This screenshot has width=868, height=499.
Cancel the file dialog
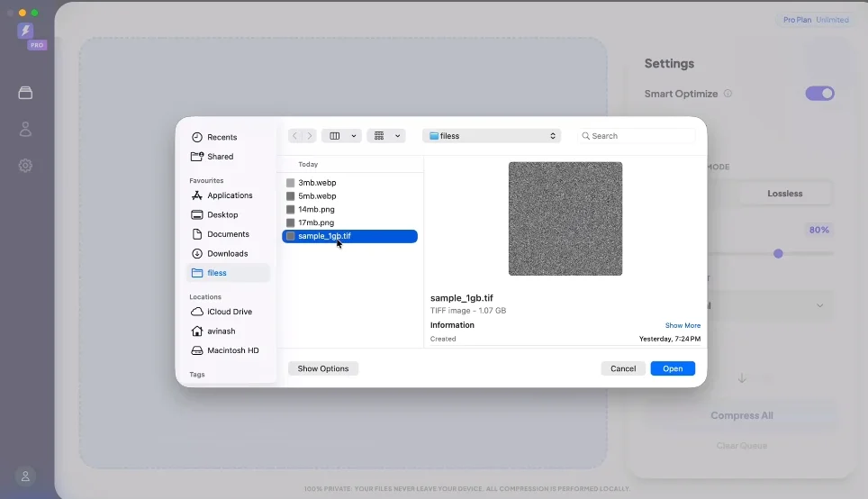coord(623,368)
